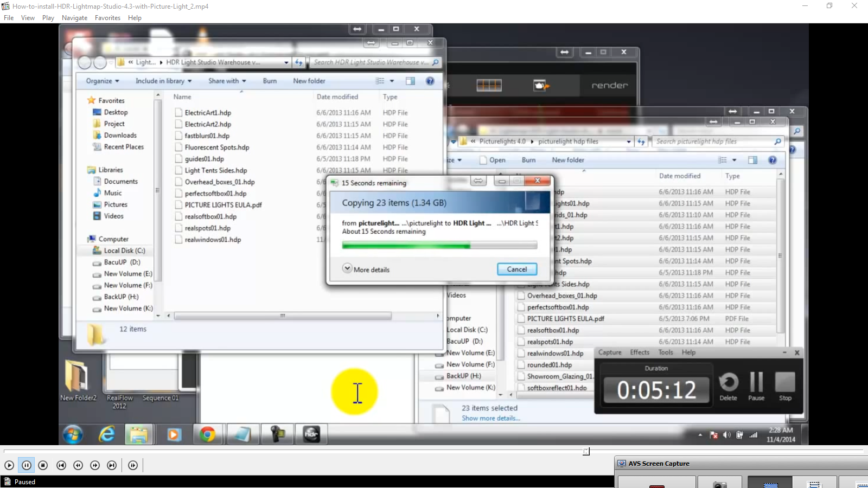Open the player's Help menu
This screenshot has height=488, width=868.
pyautogui.click(x=135, y=18)
